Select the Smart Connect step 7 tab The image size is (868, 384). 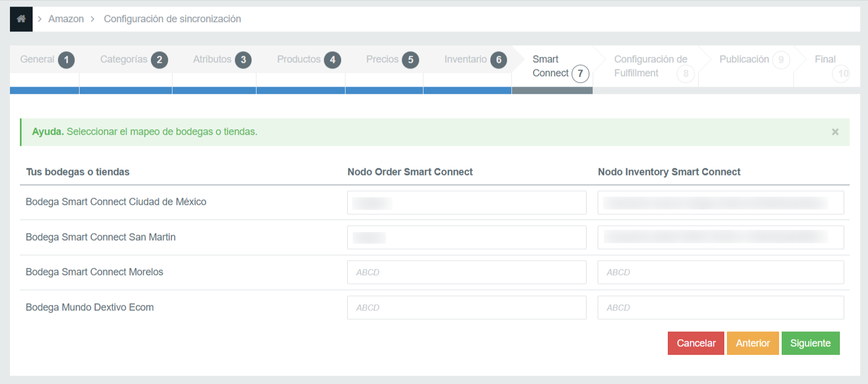[558, 66]
